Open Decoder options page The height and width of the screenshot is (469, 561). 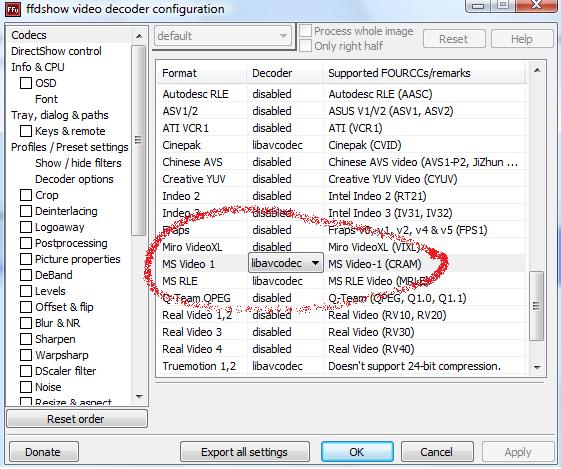tap(74, 179)
